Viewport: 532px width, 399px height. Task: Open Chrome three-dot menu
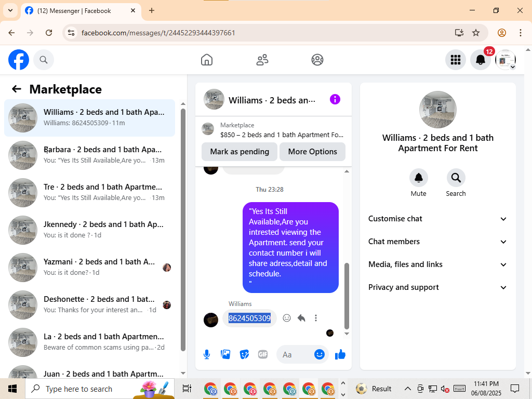click(521, 33)
